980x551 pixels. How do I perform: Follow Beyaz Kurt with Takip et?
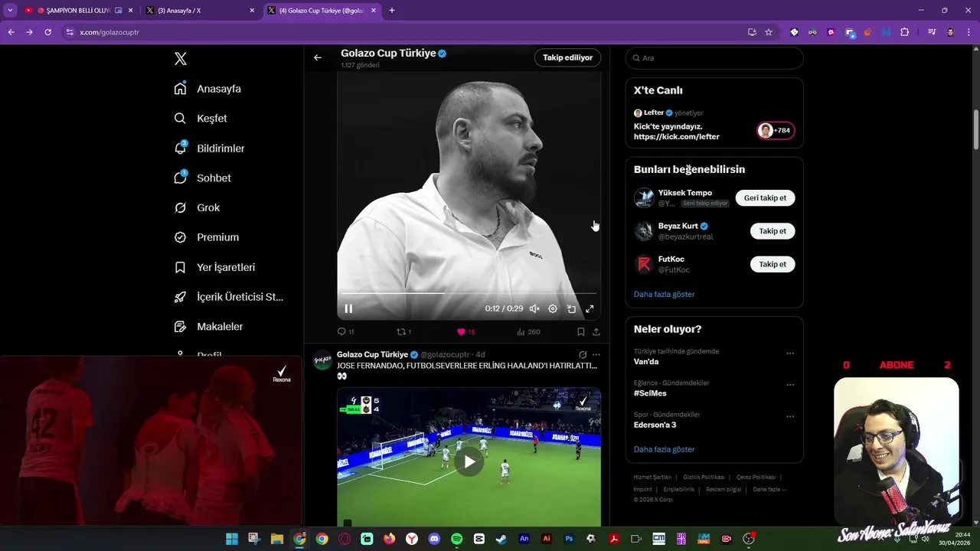point(773,231)
